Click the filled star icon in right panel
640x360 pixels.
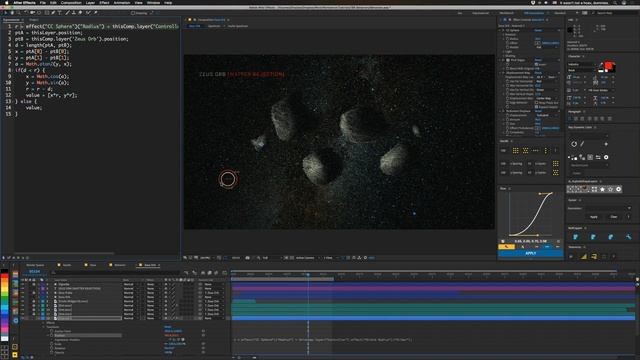pos(602,189)
